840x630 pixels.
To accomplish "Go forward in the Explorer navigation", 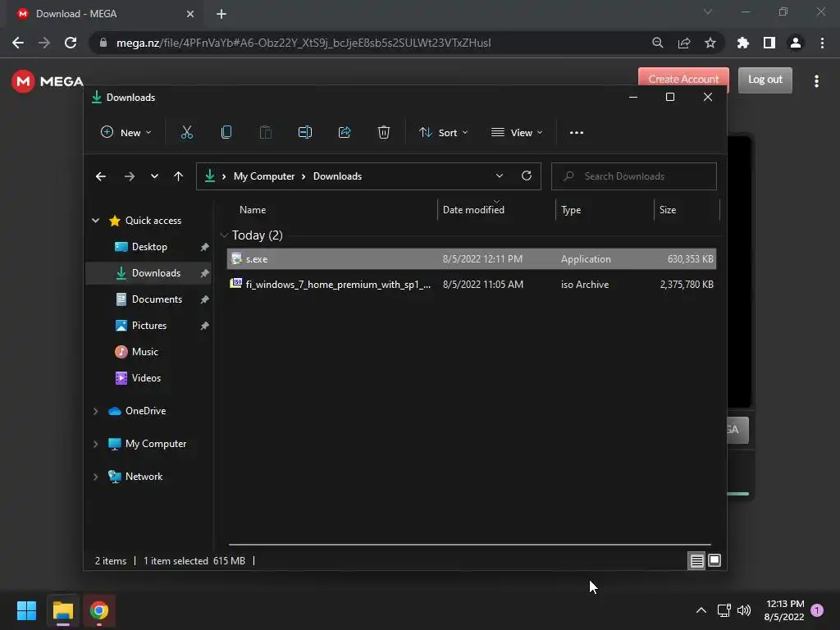I will (x=129, y=176).
